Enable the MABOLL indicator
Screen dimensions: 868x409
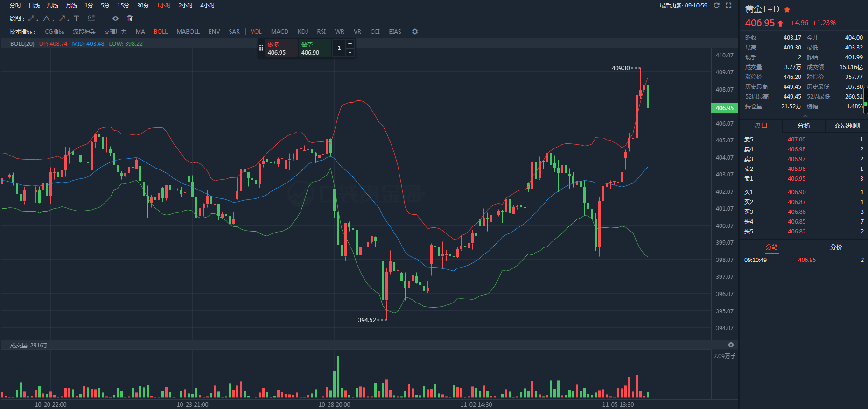[188, 32]
